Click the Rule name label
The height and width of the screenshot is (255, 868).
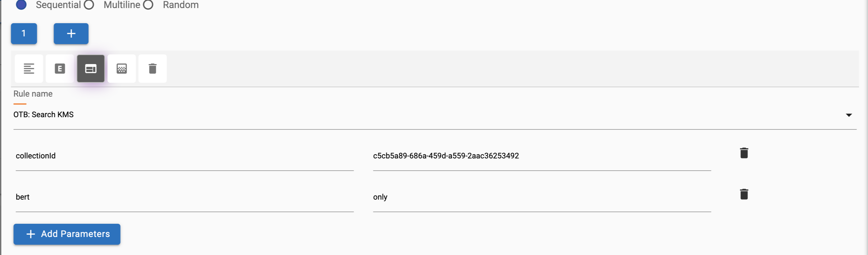(x=33, y=94)
